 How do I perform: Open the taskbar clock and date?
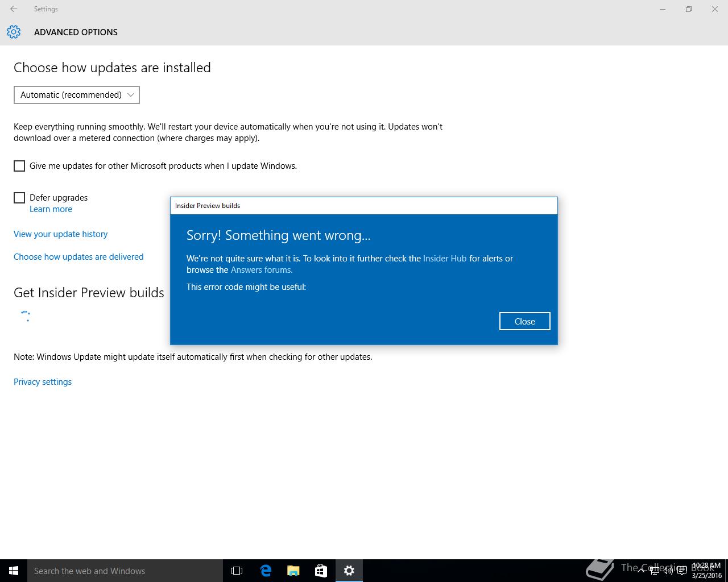pos(706,571)
